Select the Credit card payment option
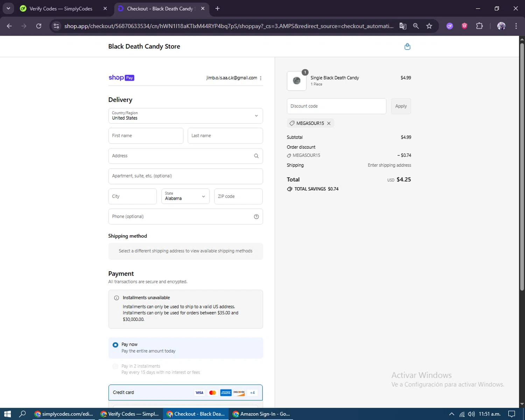The width and height of the screenshot is (525, 420). pyautogui.click(x=185, y=393)
